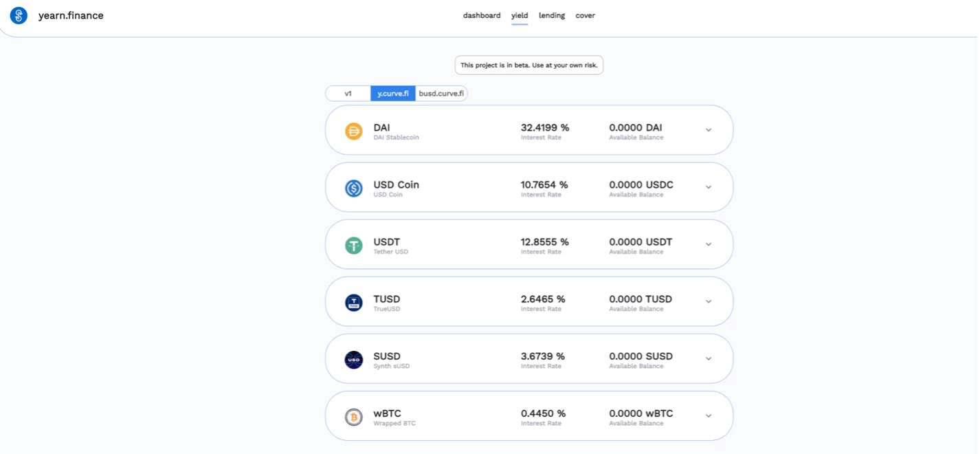
Task: Click the SUSD asset name
Action: coord(387,356)
